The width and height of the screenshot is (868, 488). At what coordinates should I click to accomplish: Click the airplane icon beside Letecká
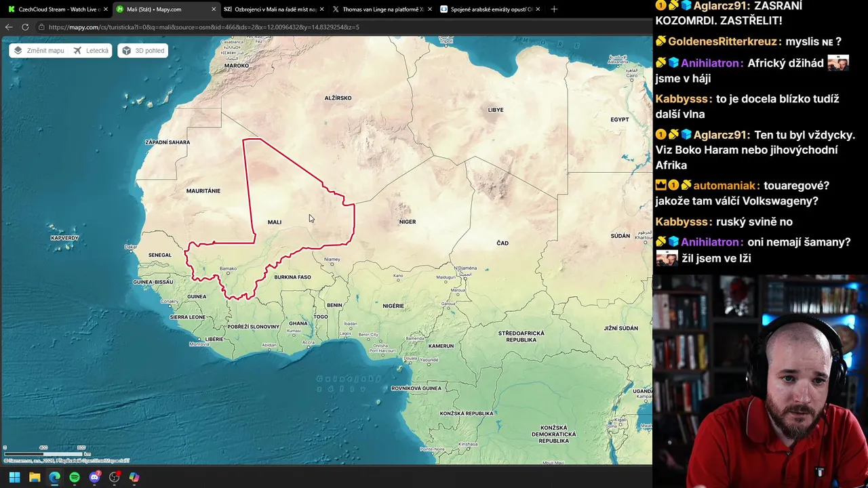77,51
